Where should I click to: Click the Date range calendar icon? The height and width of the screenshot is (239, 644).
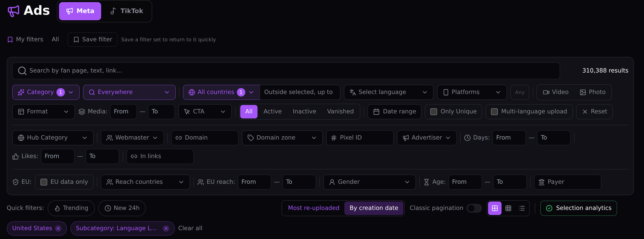(x=376, y=112)
